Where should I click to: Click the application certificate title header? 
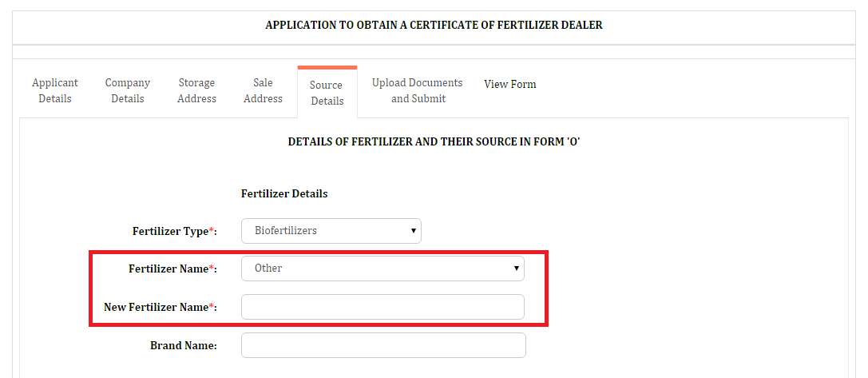pyautogui.click(x=434, y=25)
